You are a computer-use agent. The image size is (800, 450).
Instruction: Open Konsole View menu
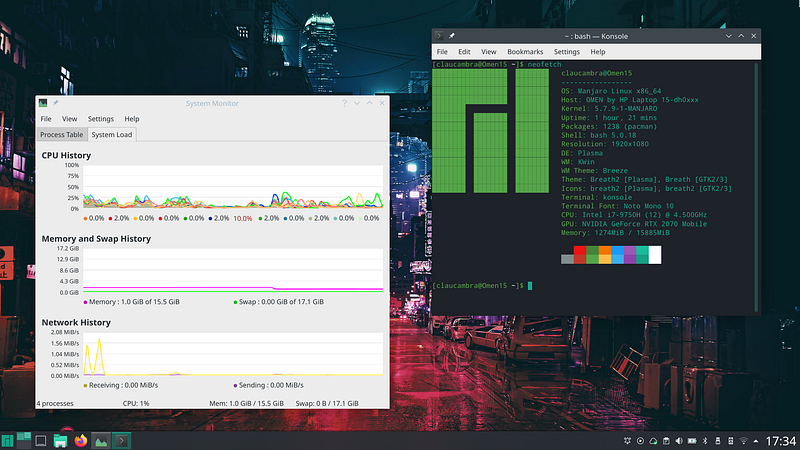click(x=488, y=52)
